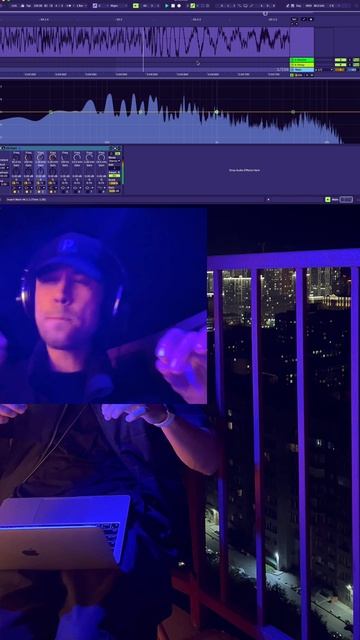Start playback with the transport Play button

click(167, 6)
